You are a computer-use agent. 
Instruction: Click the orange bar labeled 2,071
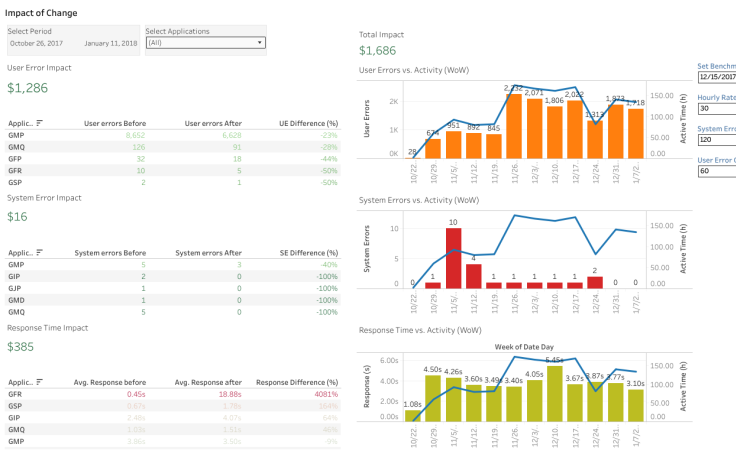point(534,128)
